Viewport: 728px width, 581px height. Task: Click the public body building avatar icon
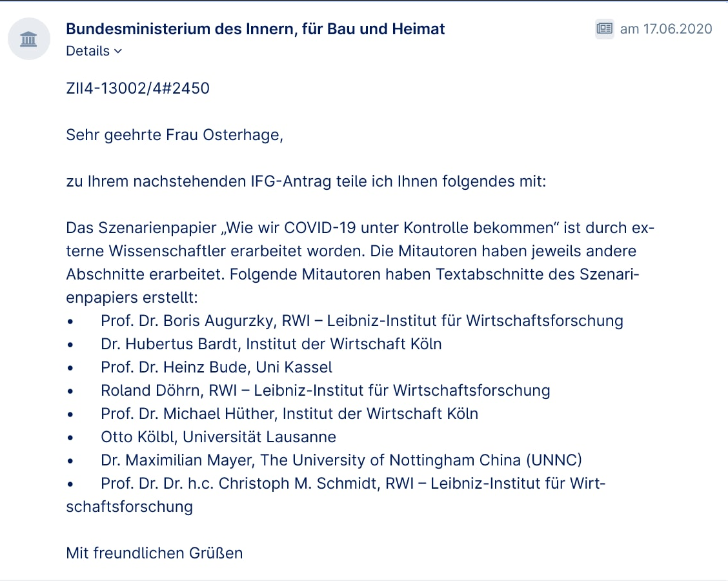point(29,39)
